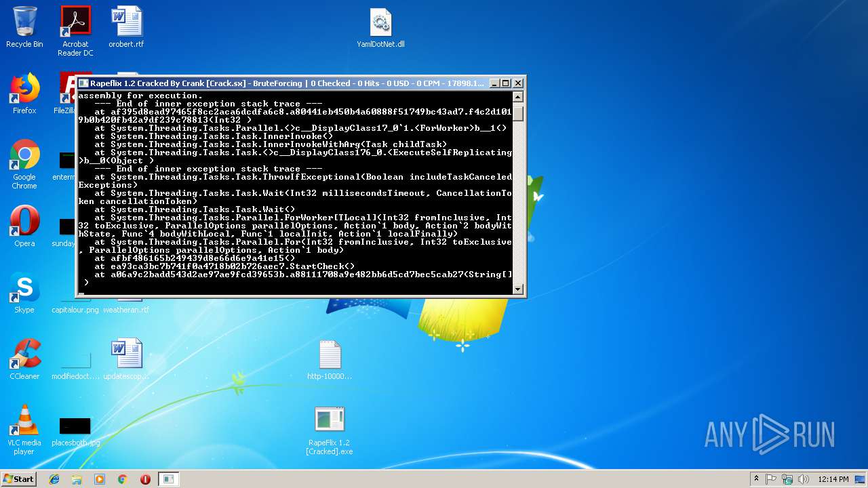
Task: Select the Google Chrome desktop shortcut
Action: [x=24, y=164]
